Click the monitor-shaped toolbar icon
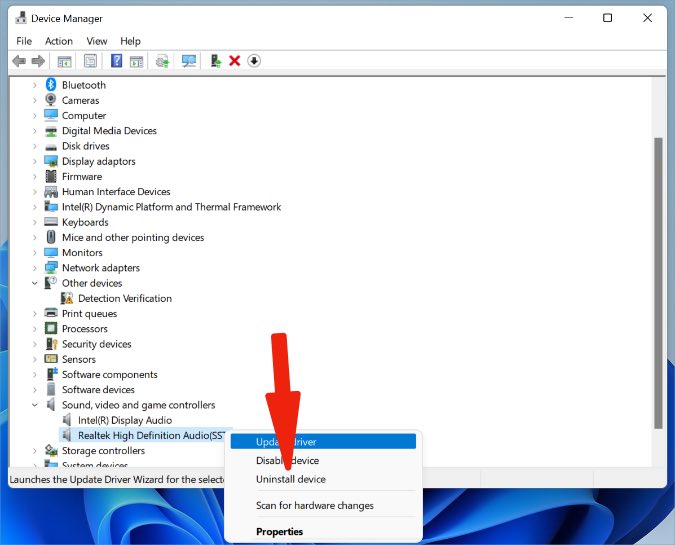The width and height of the screenshot is (675, 545). (x=189, y=61)
